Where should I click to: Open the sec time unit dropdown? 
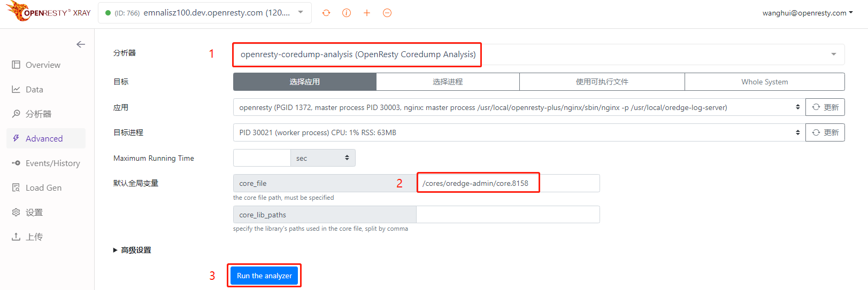pyautogui.click(x=323, y=158)
